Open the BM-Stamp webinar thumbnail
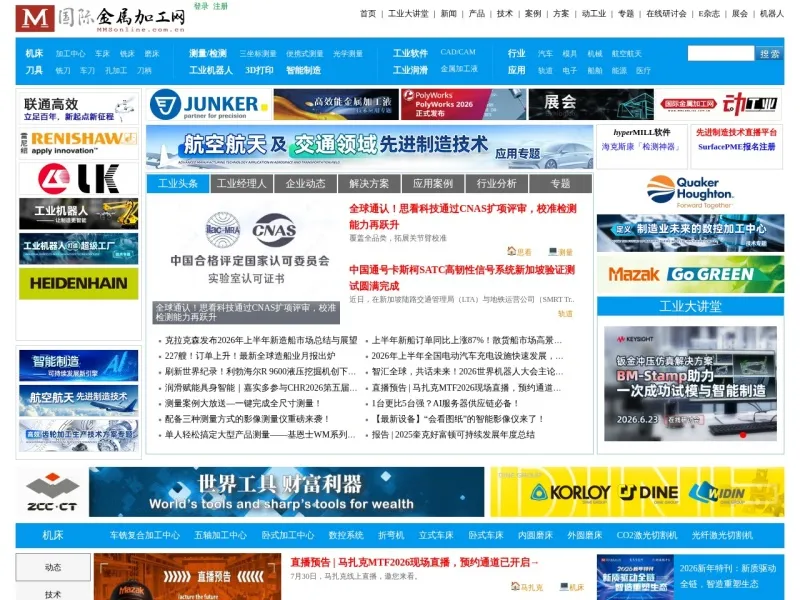800x600 pixels. pyautogui.click(x=690, y=384)
